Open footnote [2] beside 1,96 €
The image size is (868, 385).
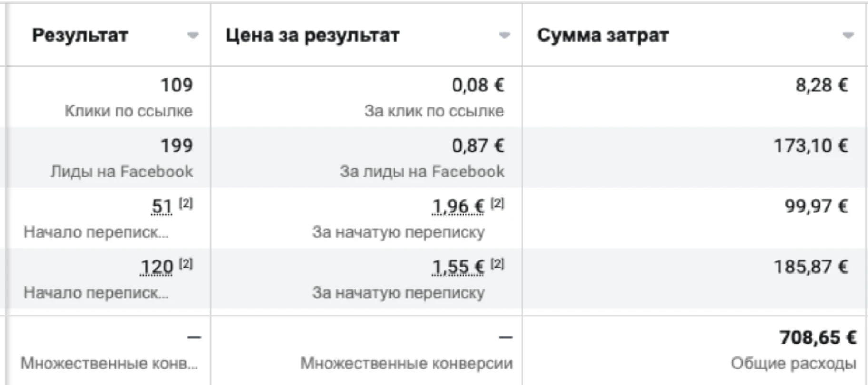tap(497, 203)
